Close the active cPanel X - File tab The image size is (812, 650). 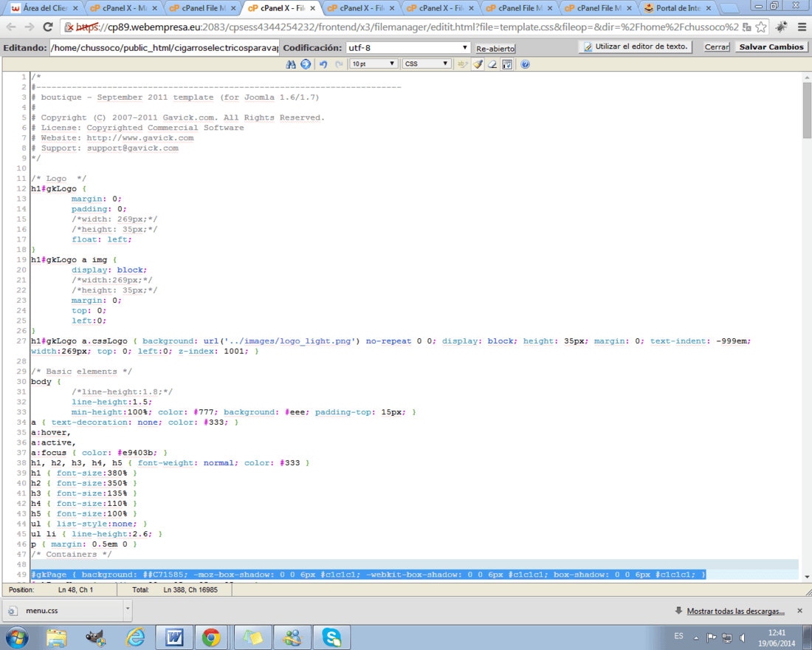(x=312, y=8)
